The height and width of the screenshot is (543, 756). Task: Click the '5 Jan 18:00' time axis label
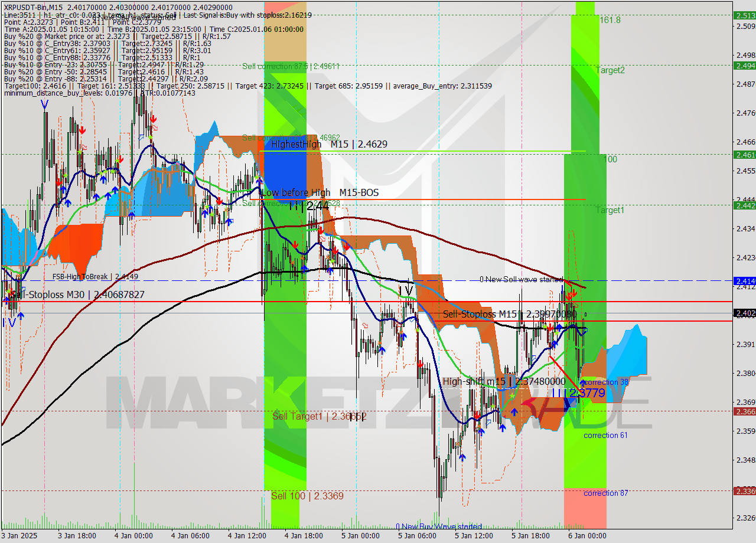tap(530, 536)
